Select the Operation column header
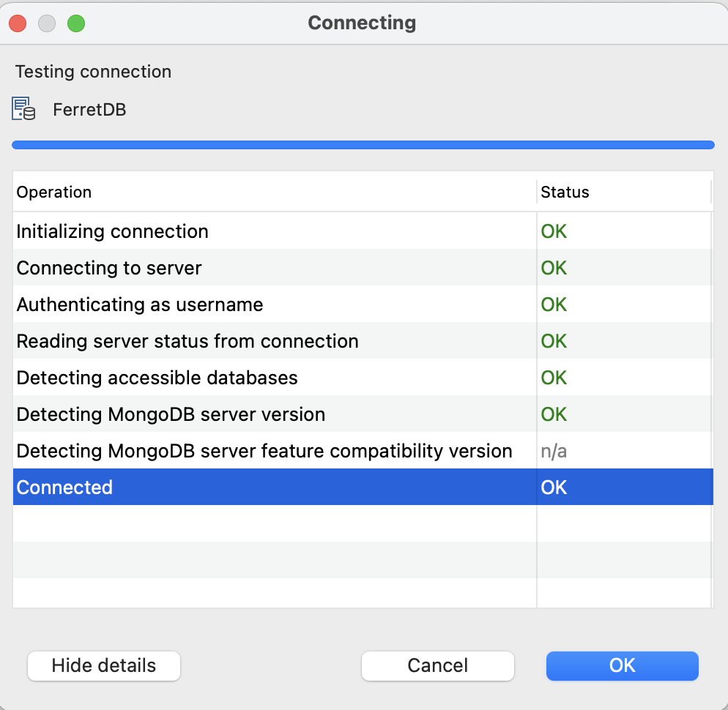This screenshot has width=728, height=710. tap(53, 192)
